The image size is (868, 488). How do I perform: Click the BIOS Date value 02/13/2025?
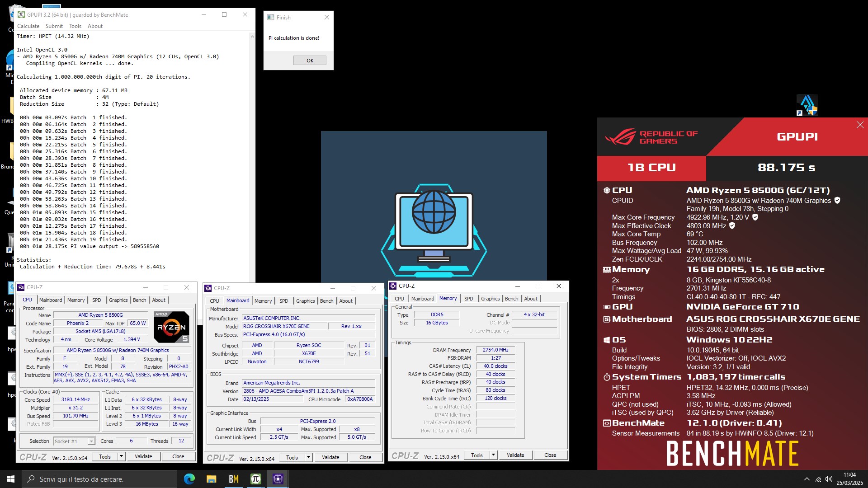pos(273,399)
